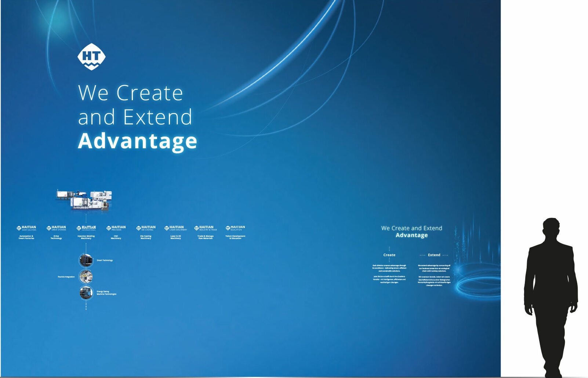Choose the Haitian Precision logo
This screenshot has height=378, width=588.
coord(116,228)
